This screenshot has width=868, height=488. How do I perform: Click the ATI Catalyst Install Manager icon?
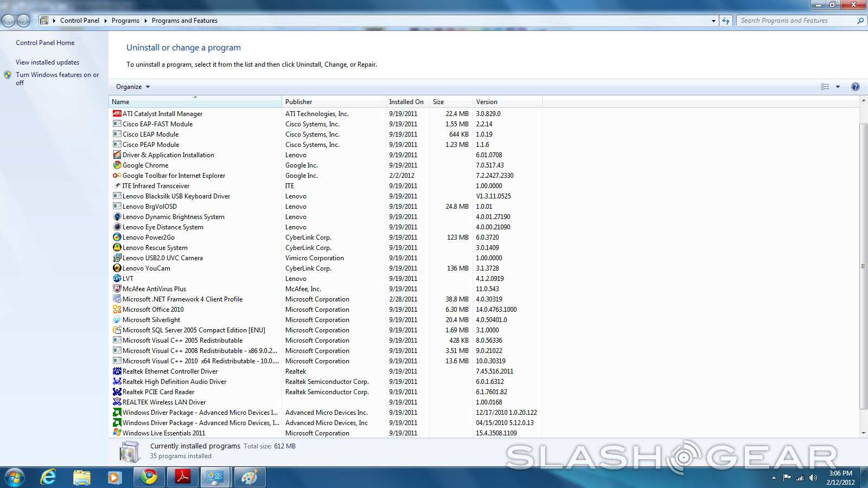[117, 114]
